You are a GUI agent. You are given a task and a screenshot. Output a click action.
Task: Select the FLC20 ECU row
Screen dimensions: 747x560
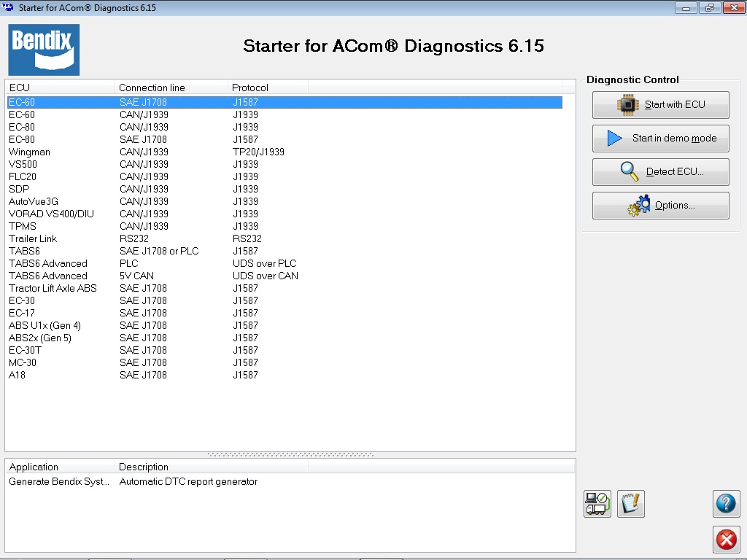point(285,176)
